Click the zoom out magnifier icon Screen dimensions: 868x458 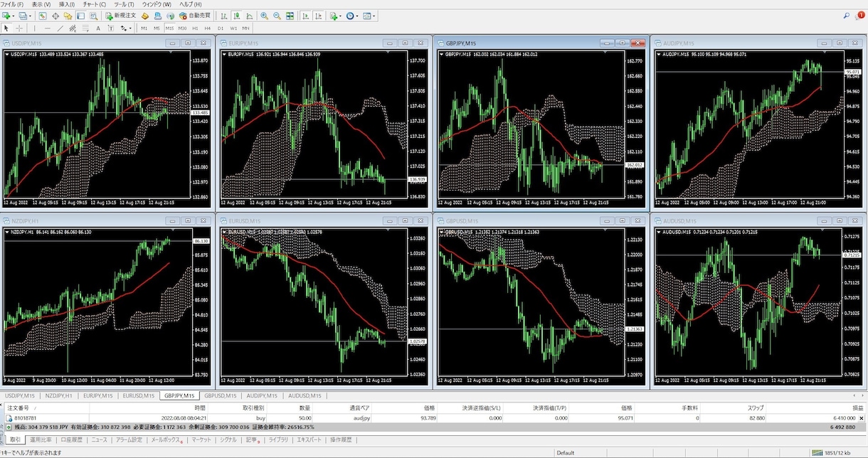point(277,15)
